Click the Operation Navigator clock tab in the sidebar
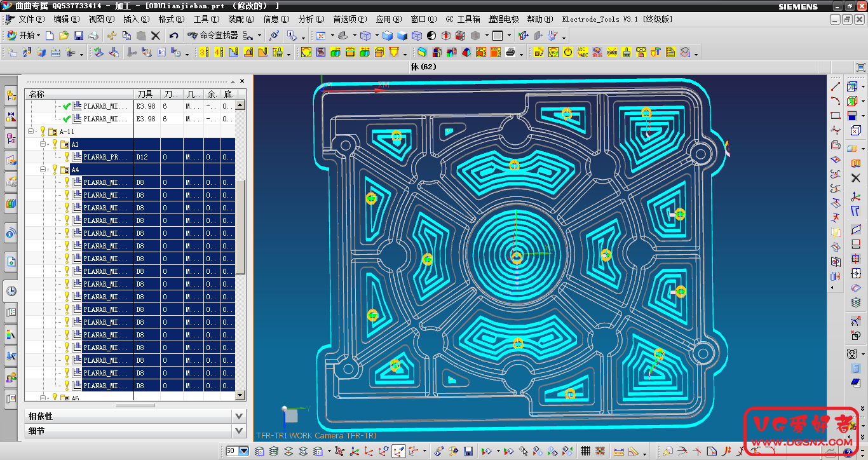868x460 pixels. pyautogui.click(x=11, y=291)
